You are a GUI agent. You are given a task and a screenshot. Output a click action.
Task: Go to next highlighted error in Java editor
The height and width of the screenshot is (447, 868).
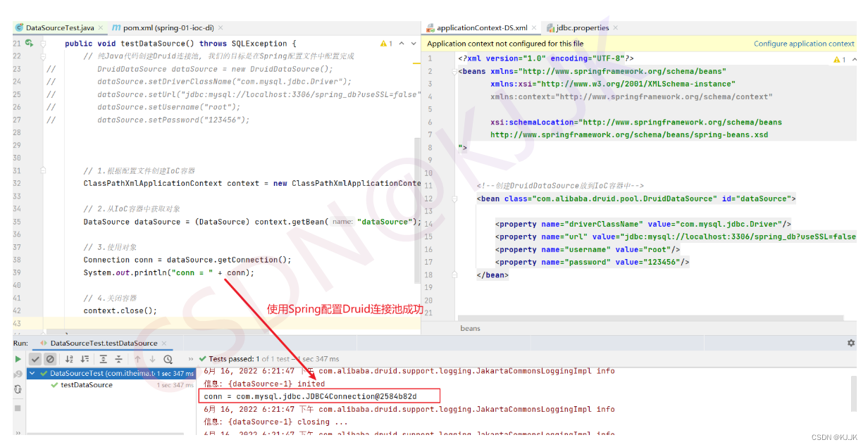coord(414,44)
